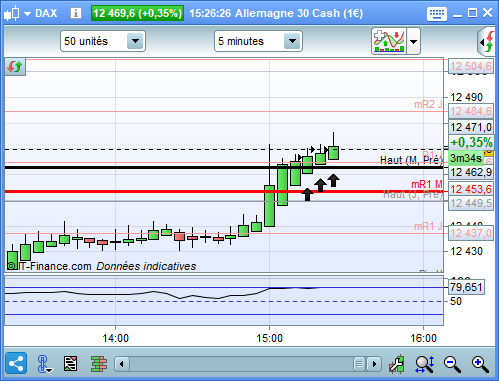Expand the 5 minutes timeframe dropdown
The width and height of the screenshot is (499, 381).
[258, 41]
